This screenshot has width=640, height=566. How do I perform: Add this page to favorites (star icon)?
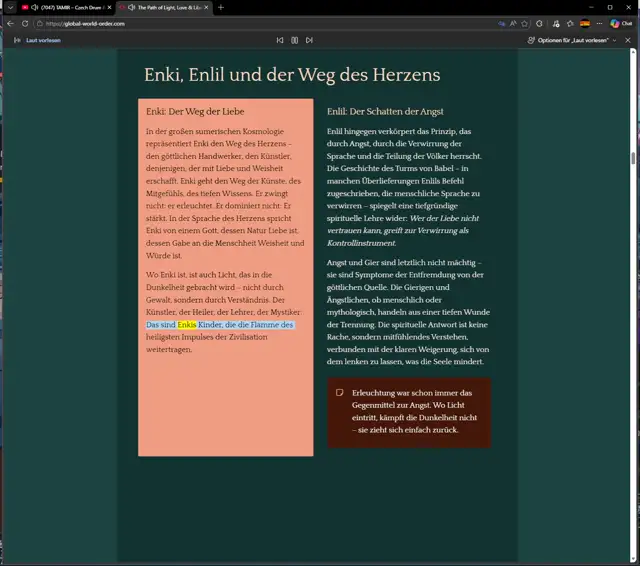pyautogui.click(x=525, y=23)
